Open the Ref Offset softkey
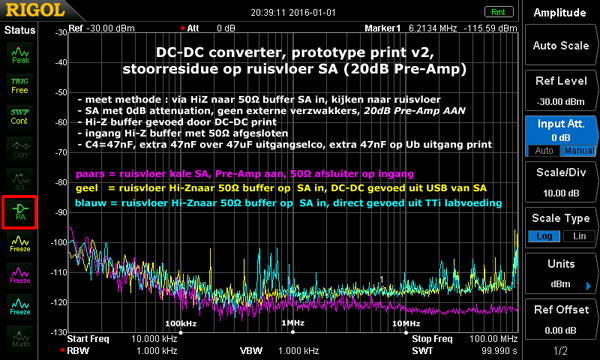Screen dimensions: 600x360 pos(561,320)
